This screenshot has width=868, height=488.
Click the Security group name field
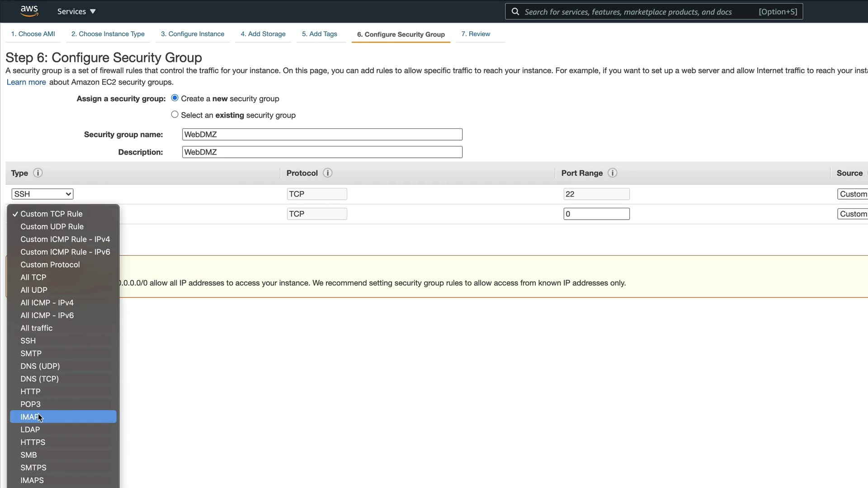pyautogui.click(x=322, y=134)
